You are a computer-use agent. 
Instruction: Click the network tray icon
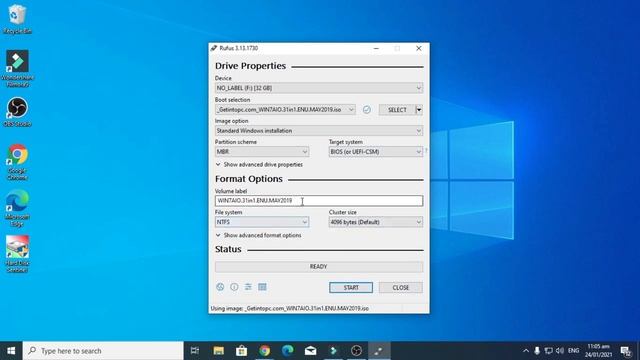coord(549,351)
